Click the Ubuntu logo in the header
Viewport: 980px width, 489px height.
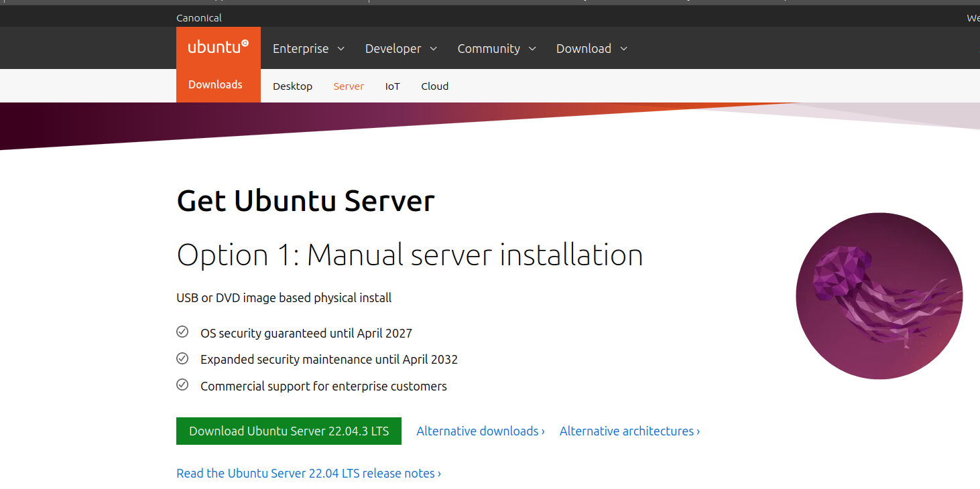point(218,48)
